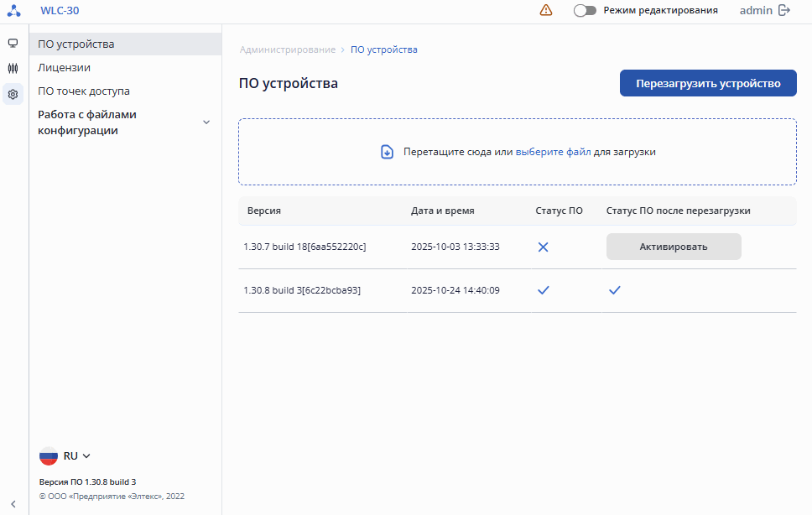Click Активировать for version 1.30.7

click(674, 247)
